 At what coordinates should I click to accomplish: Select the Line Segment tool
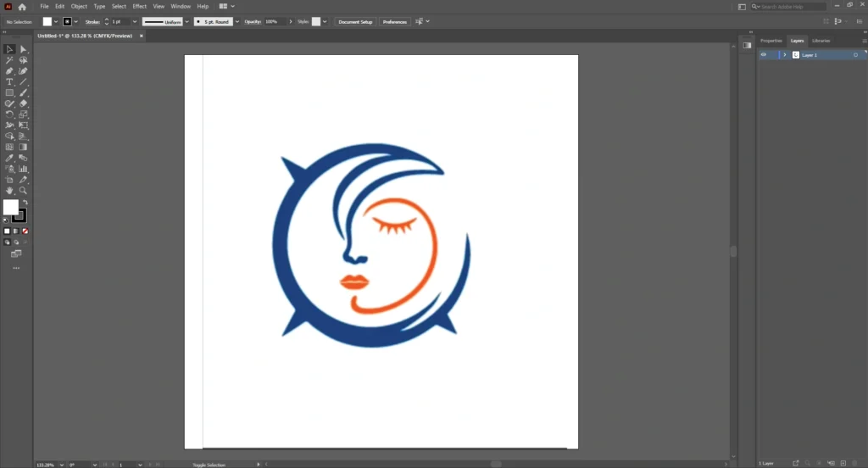tap(23, 82)
